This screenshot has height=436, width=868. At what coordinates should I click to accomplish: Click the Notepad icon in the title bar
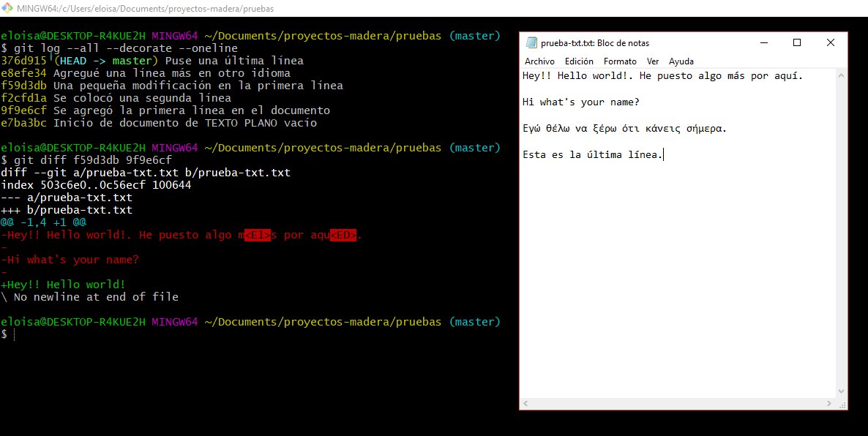tap(531, 43)
